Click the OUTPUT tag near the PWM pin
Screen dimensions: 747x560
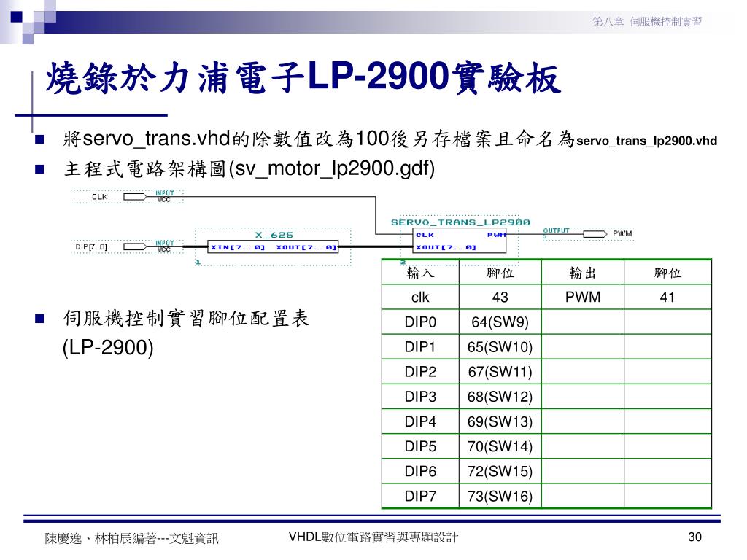556,230
